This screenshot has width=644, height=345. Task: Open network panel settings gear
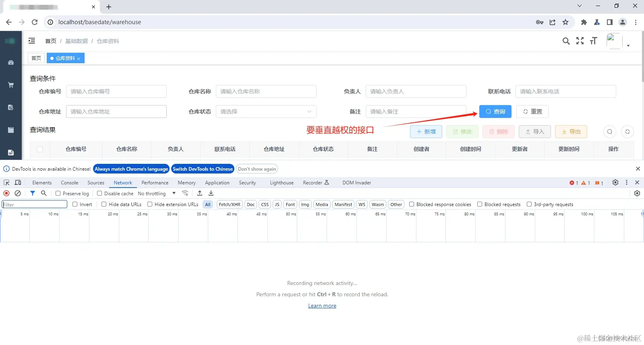pyautogui.click(x=637, y=193)
